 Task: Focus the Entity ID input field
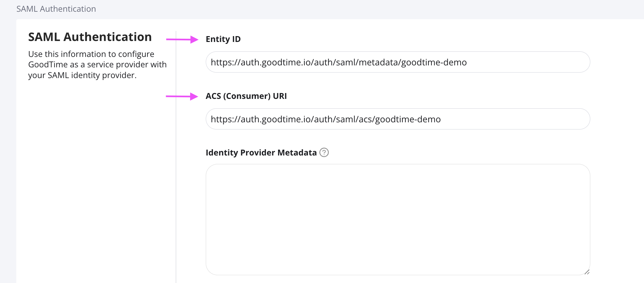(x=521, y=62)
